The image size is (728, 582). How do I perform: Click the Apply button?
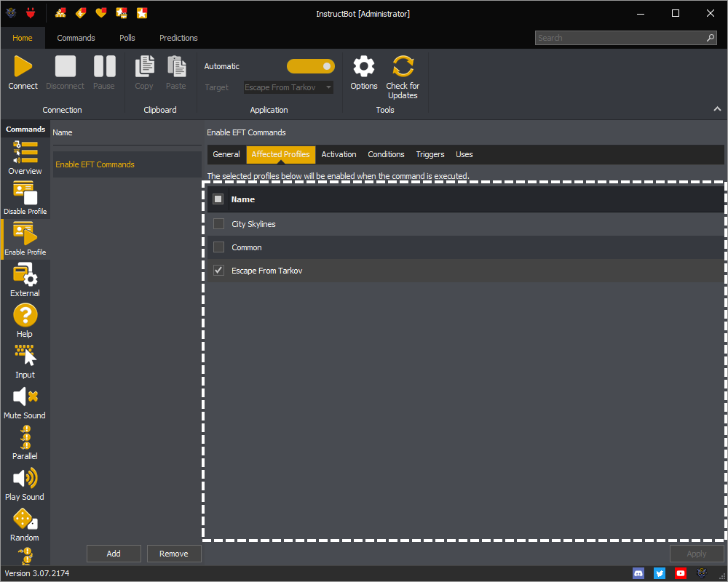point(697,554)
